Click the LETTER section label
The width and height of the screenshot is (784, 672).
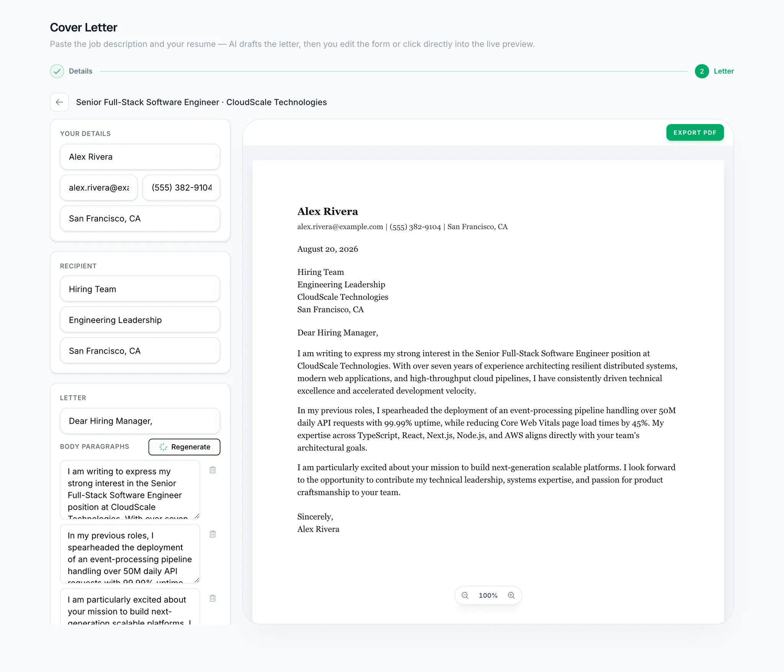point(73,398)
